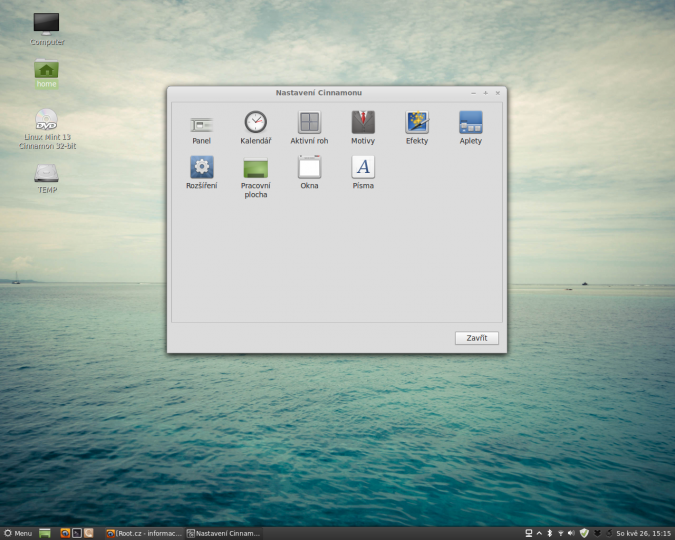This screenshot has width=675, height=540.
Task: Select the TEMP drive desktop icon
Action: coord(47,179)
